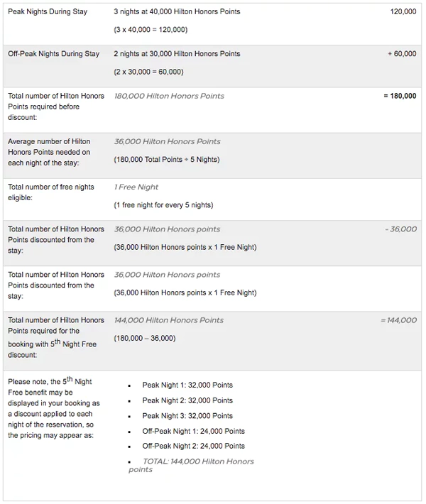Click the Peak Night 3: 32,000 Points bullet
Image resolution: width=426 pixels, height=504 pixels.
pos(187,416)
